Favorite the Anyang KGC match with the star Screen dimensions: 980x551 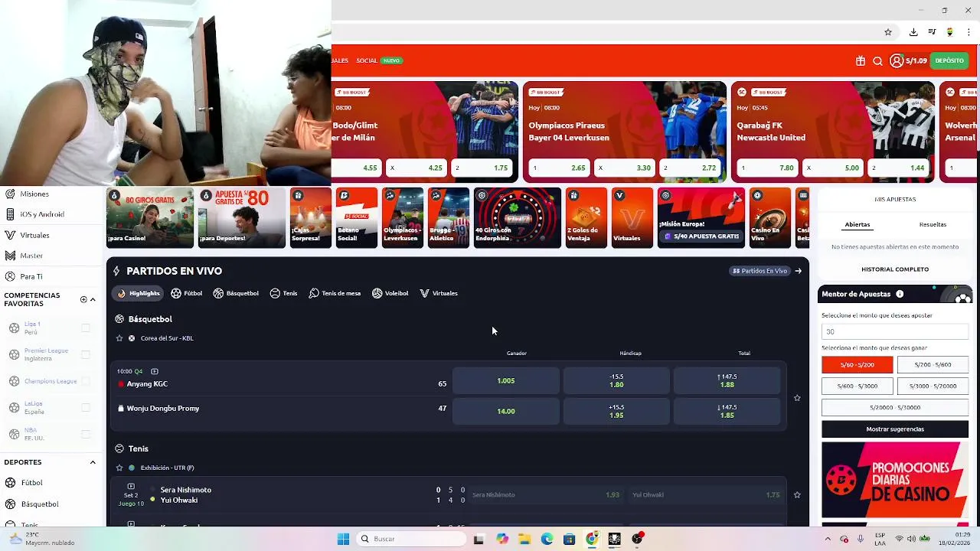coord(797,398)
